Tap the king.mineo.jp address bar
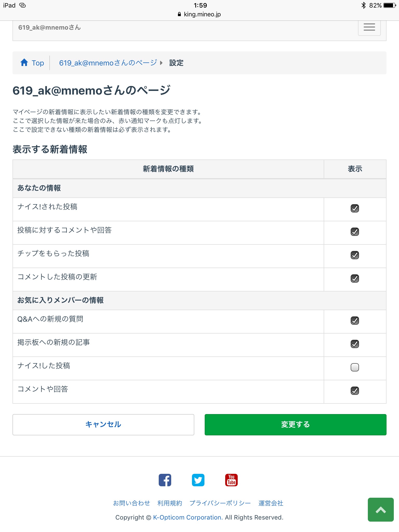 pyautogui.click(x=199, y=14)
